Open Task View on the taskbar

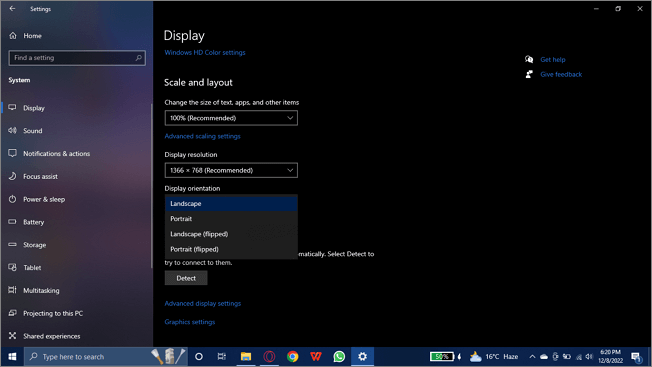pos(222,357)
